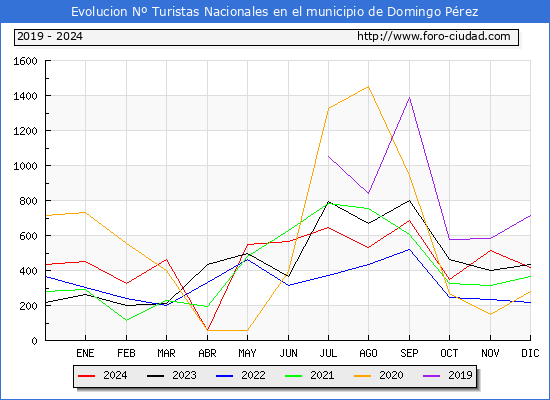Click the black 2023 dip at JUN

tap(288, 276)
